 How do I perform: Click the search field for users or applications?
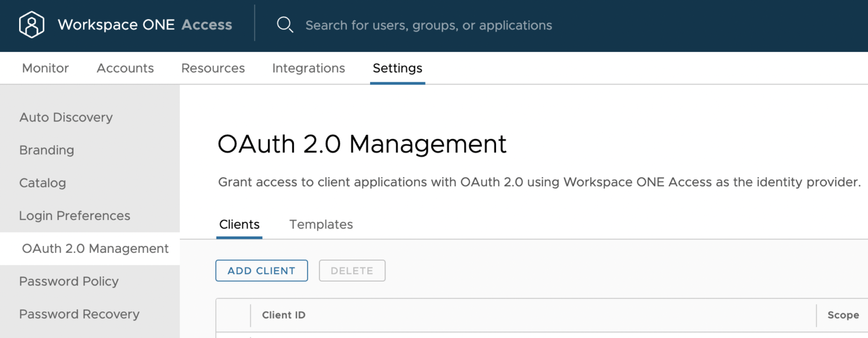[428, 24]
